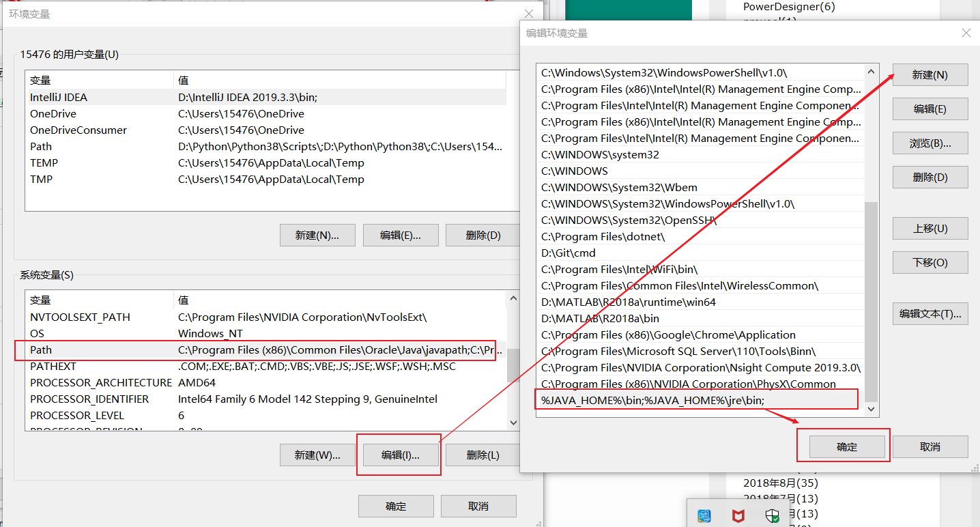Select the C:\WINDOWS\System32\Wbem entry
This screenshot has height=527, width=980.
click(x=700, y=188)
